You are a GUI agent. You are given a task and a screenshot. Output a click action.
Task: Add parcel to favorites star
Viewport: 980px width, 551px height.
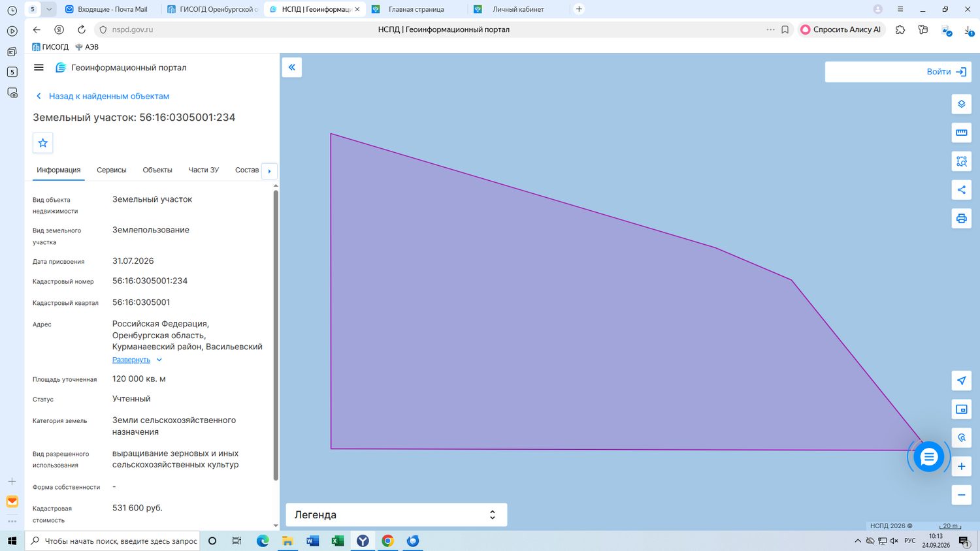pyautogui.click(x=43, y=143)
